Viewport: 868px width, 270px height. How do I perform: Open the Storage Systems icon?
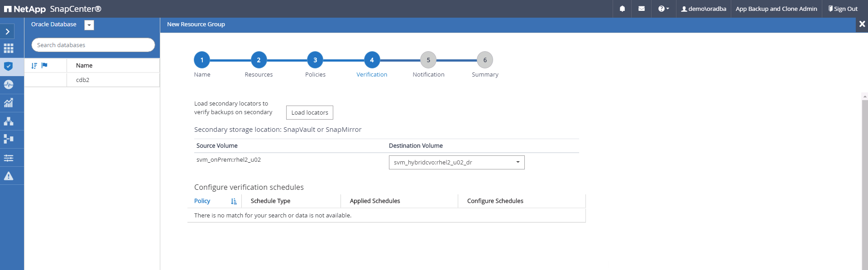[x=9, y=139]
